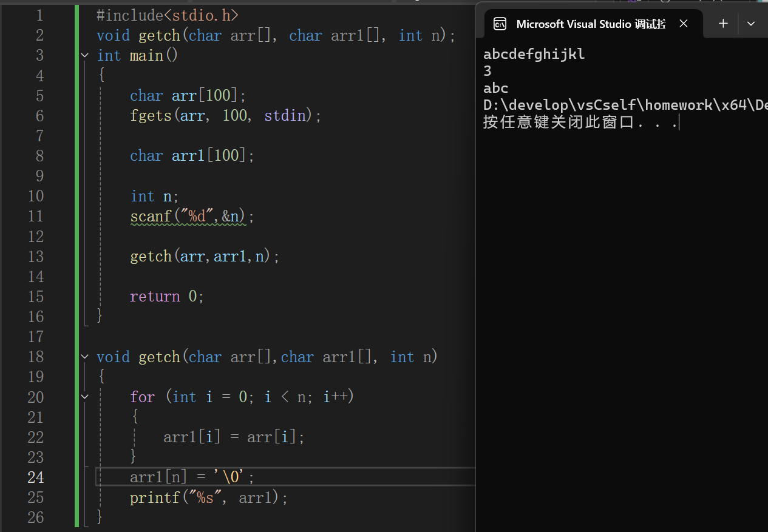The height and width of the screenshot is (532, 768).
Task: Click line number 26 in the gutter
Action: coord(36,517)
